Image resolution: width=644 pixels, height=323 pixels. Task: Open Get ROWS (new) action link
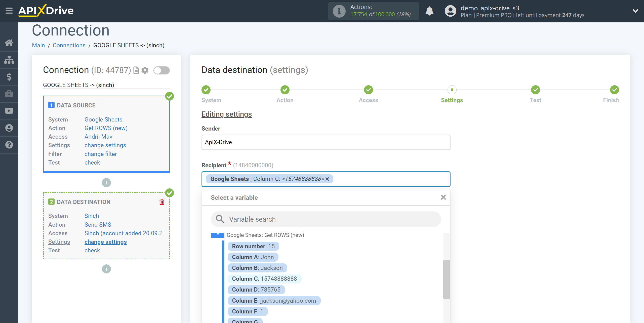(x=106, y=128)
